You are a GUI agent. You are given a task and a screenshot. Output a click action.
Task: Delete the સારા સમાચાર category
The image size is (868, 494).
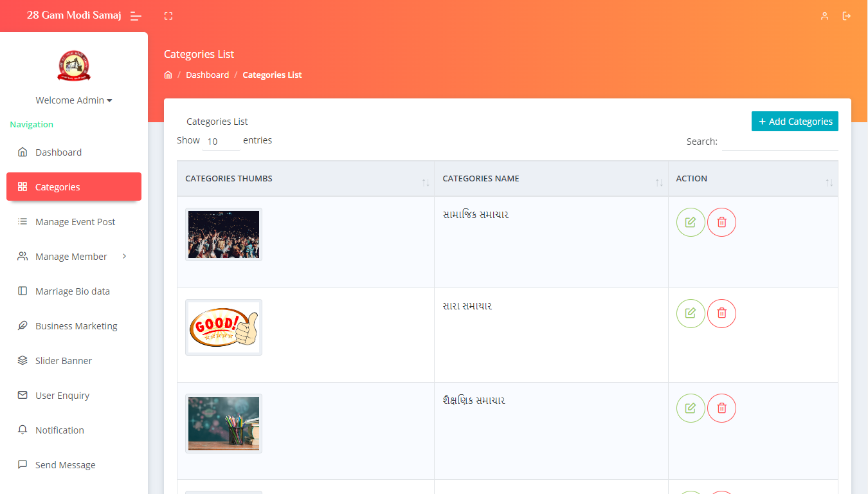coord(721,313)
